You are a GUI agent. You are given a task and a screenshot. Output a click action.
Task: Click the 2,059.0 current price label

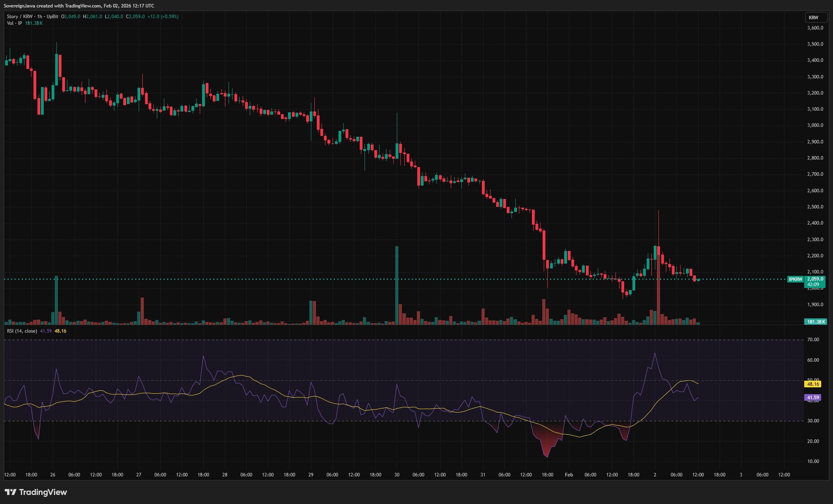pyautogui.click(x=815, y=279)
